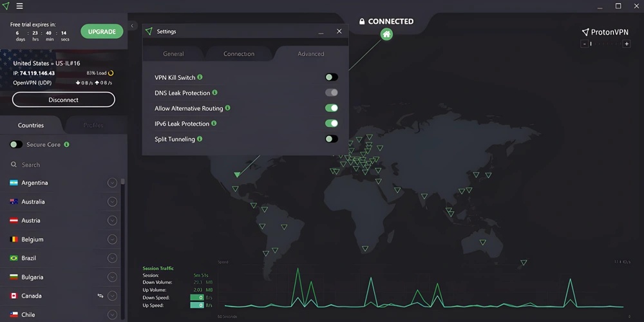
Task: Enable Secure Core toggle
Action: tap(17, 144)
